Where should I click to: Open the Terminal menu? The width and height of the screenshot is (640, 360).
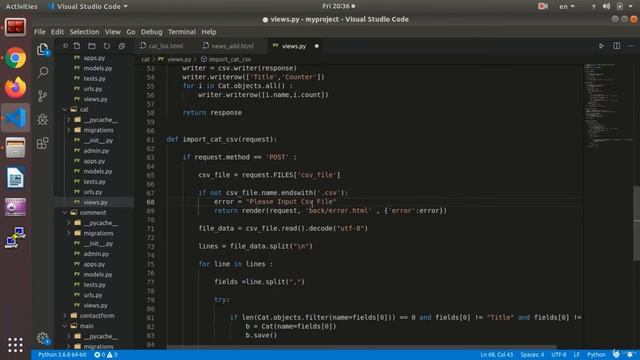tap(182, 32)
